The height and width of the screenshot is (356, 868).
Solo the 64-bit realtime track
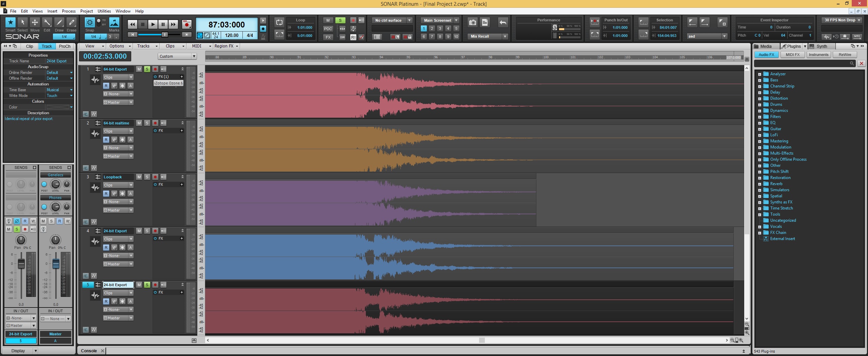[147, 123]
